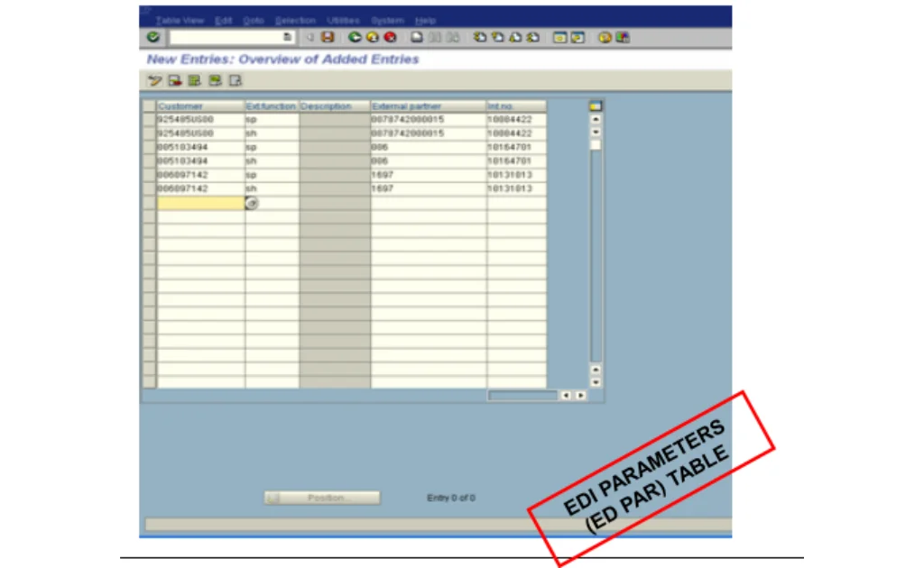Open the Selection menu
Viewport: 924px width, 568px height.
(x=295, y=21)
